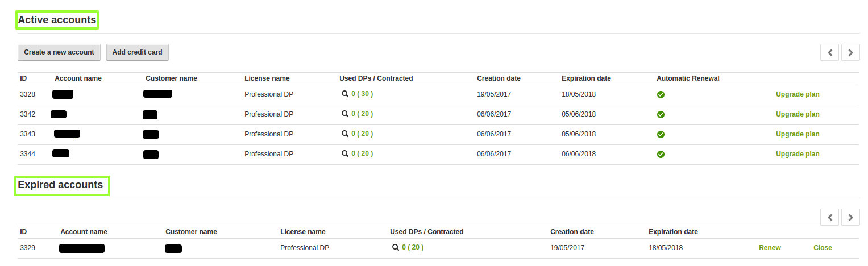The height and width of the screenshot is (266, 868).
Task: Click ID cell 3344
Action: (x=27, y=154)
